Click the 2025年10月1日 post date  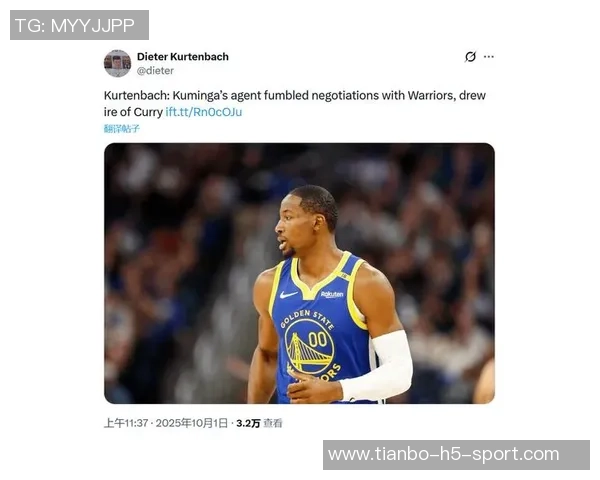(x=192, y=423)
